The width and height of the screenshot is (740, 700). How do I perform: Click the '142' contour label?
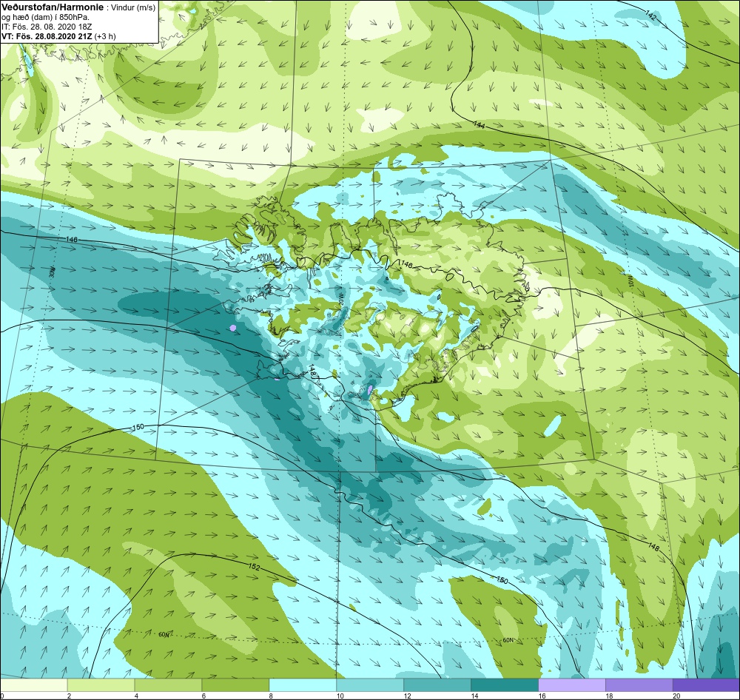point(650,15)
